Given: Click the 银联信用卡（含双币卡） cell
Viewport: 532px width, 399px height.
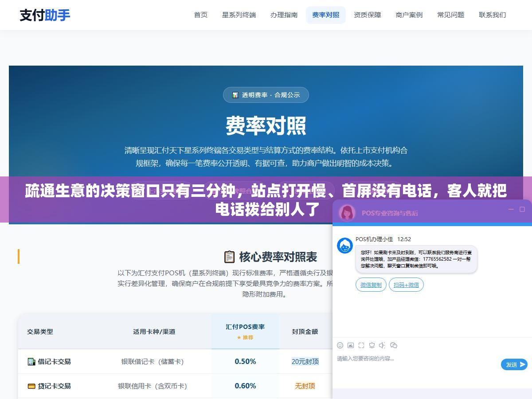Looking at the screenshot, I should pos(153,386).
